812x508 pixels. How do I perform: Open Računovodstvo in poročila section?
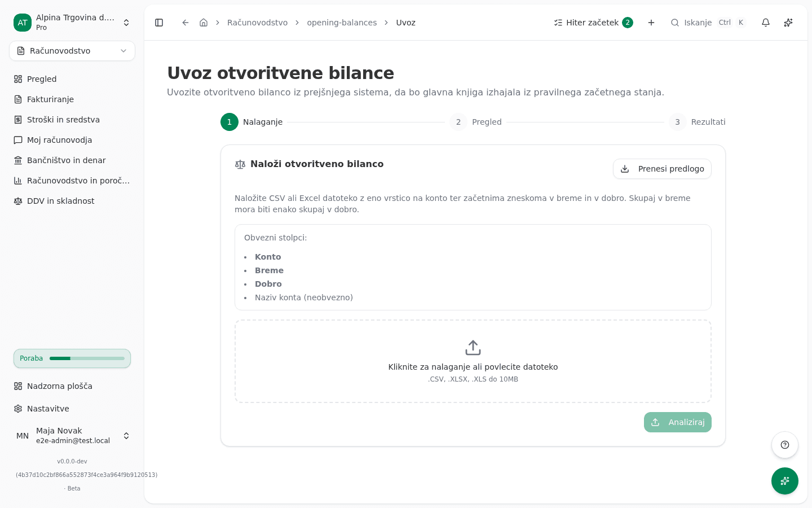pyautogui.click(x=72, y=181)
